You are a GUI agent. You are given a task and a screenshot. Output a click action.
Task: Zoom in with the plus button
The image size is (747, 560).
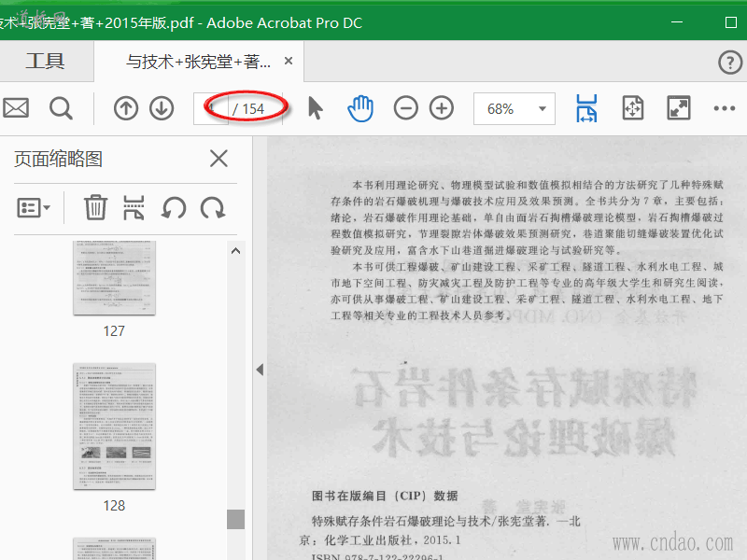[x=442, y=108]
